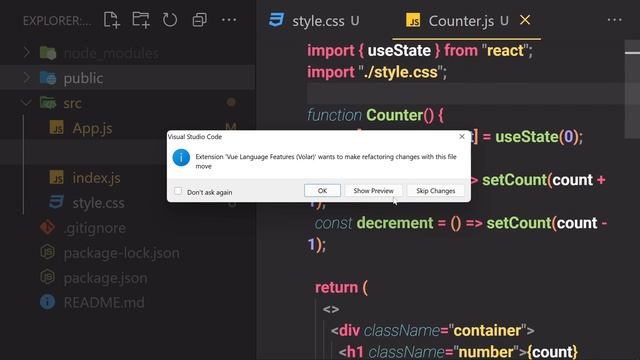Viewport: 640px width, 360px height.
Task: Click OK in the dialog
Action: coord(322,191)
